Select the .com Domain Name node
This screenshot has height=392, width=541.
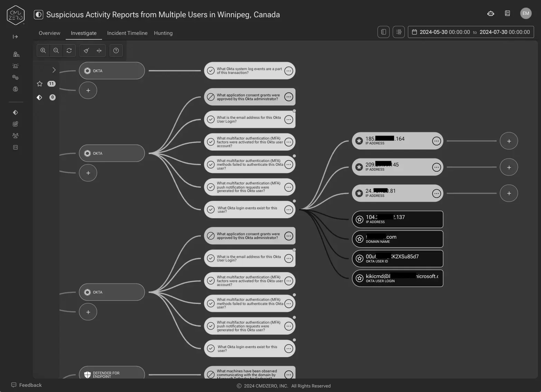[398, 239]
